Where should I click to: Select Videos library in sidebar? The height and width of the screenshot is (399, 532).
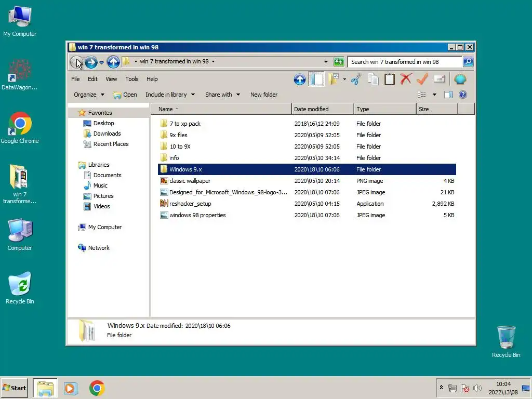coord(97,206)
